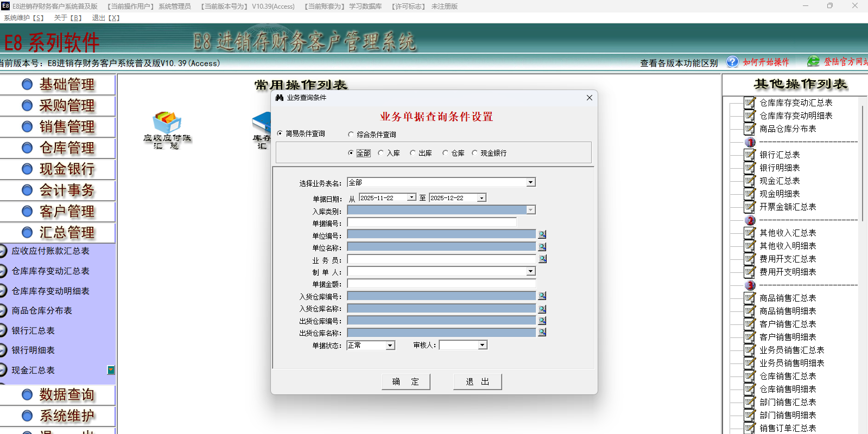
Task: Open the 系统维护 [S] menu
Action: pyautogui.click(x=24, y=18)
